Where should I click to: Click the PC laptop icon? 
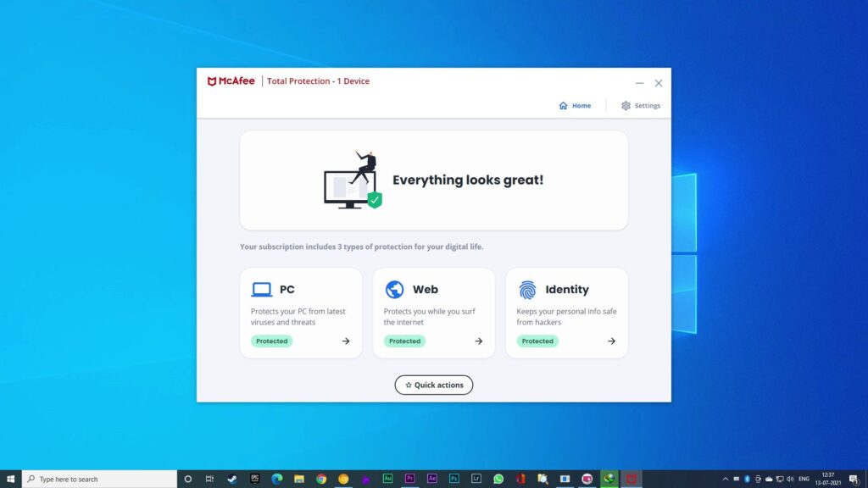pos(261,290)
